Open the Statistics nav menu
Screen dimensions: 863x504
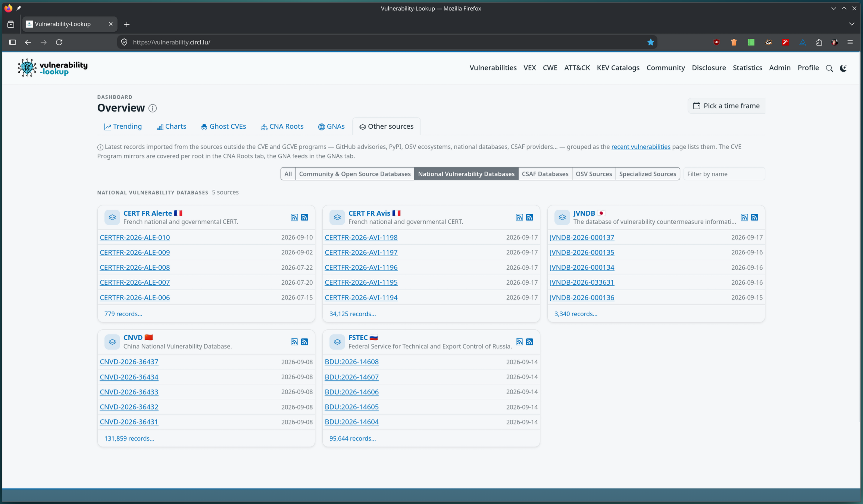point(747,68)
